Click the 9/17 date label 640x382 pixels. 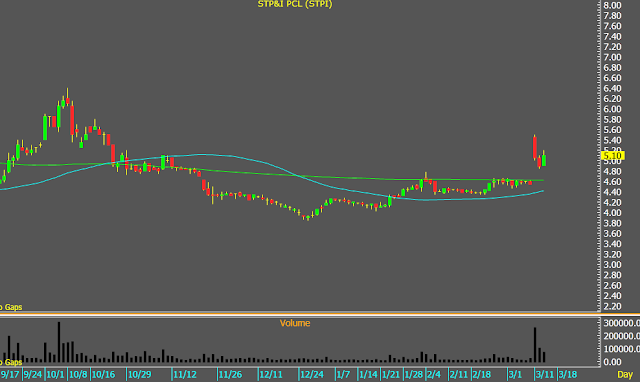pyautogui.click(x=10, y=375)
